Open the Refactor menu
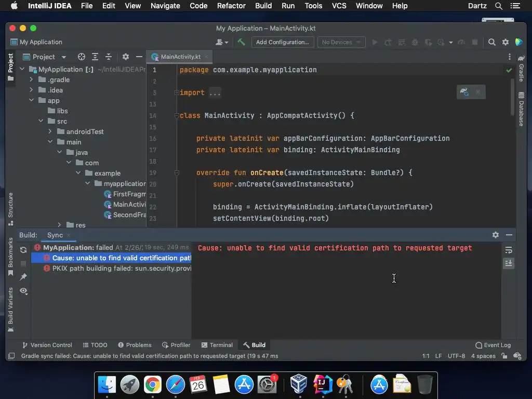Viewport: 532px width, 399px height. 231,6
